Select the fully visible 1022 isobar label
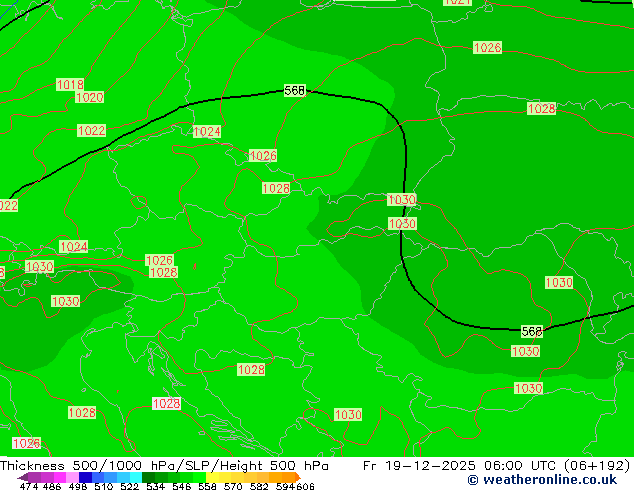 (91, 131)
